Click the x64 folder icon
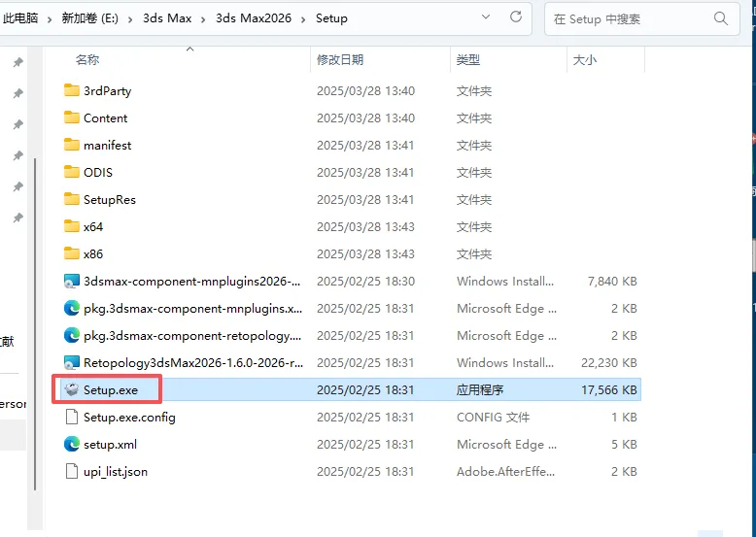756x537 pixels. (71, 226)
